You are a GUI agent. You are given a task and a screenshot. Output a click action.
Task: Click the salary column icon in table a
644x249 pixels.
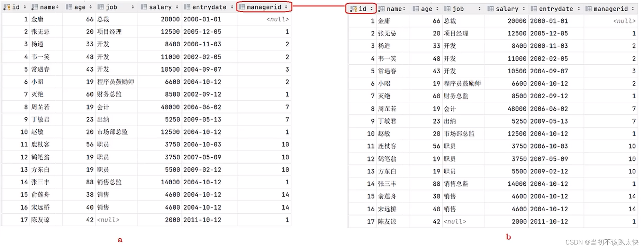pos(144,7)
